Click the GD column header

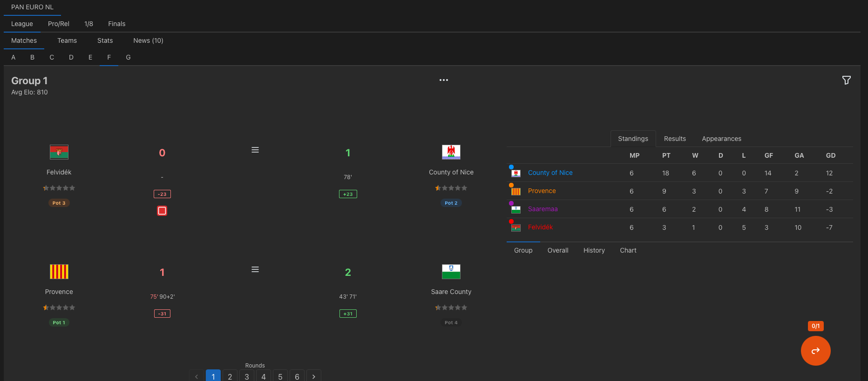pyautogui.click(x=831, y=155)
